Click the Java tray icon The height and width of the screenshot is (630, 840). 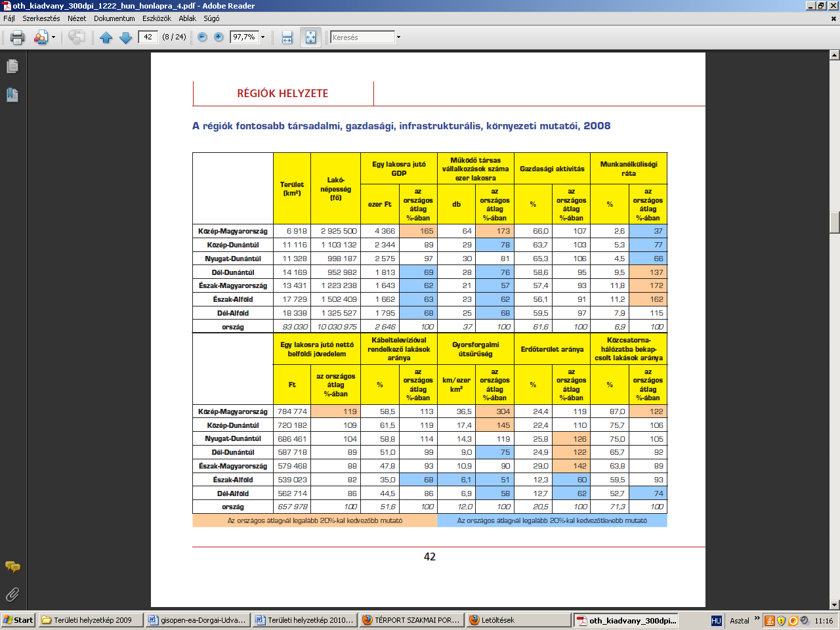770,620
